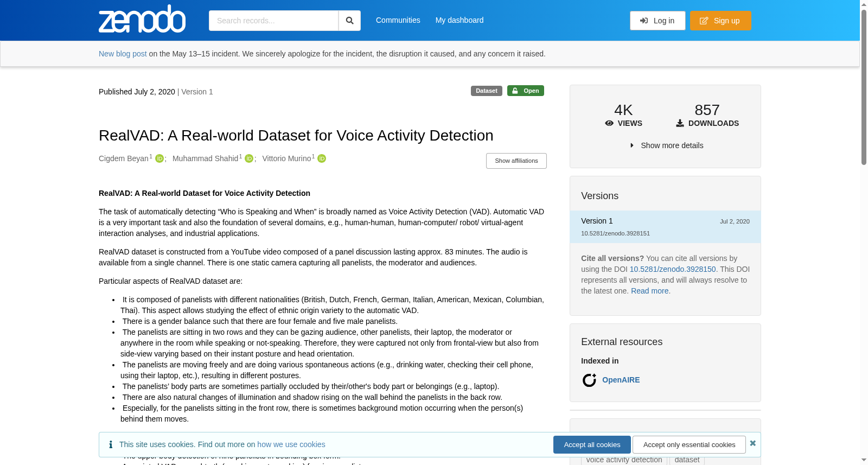This screenshot has width=868, height=465.
Task: Click the voice activity detection keyword tag
Action: click(624, 460)
